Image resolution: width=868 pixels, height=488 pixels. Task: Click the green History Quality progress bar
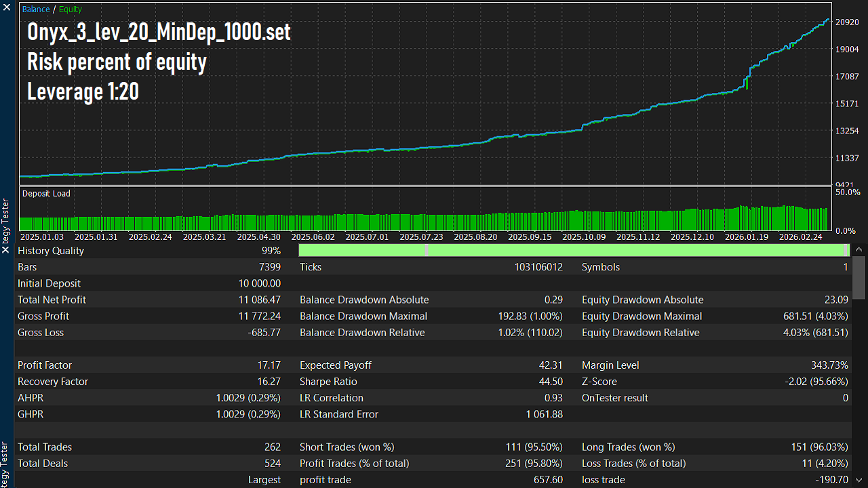pyautogui.click(x=574, y=250)
